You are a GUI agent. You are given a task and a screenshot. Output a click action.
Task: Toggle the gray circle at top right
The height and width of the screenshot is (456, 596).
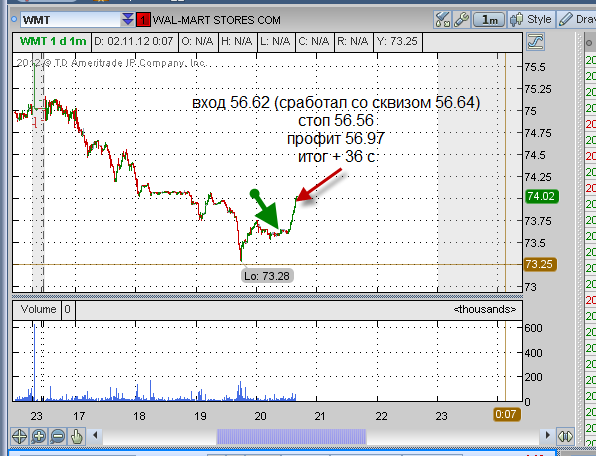(x=589, y=43)
